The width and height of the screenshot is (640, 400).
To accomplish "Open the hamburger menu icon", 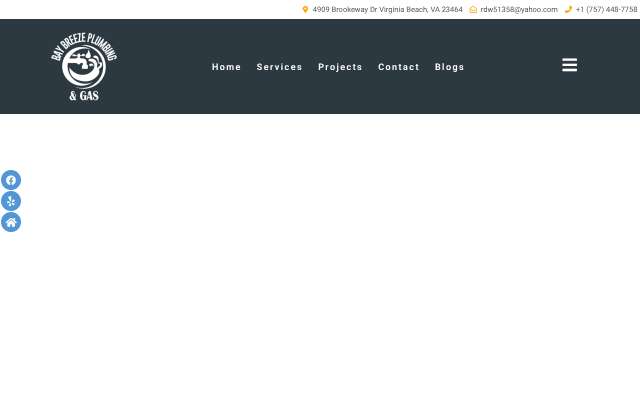I will 569,65.
